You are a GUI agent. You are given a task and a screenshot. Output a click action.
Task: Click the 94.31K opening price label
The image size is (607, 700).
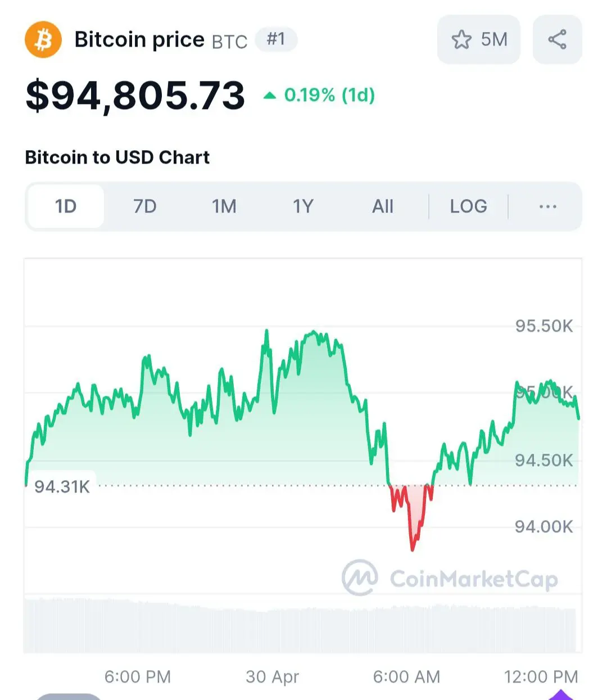(x=62, y=486)
